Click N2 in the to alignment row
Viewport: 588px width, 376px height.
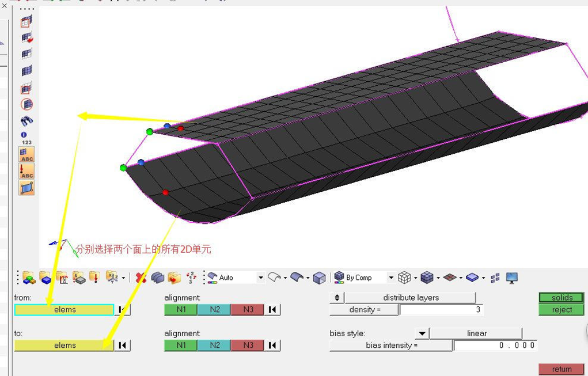214,345
